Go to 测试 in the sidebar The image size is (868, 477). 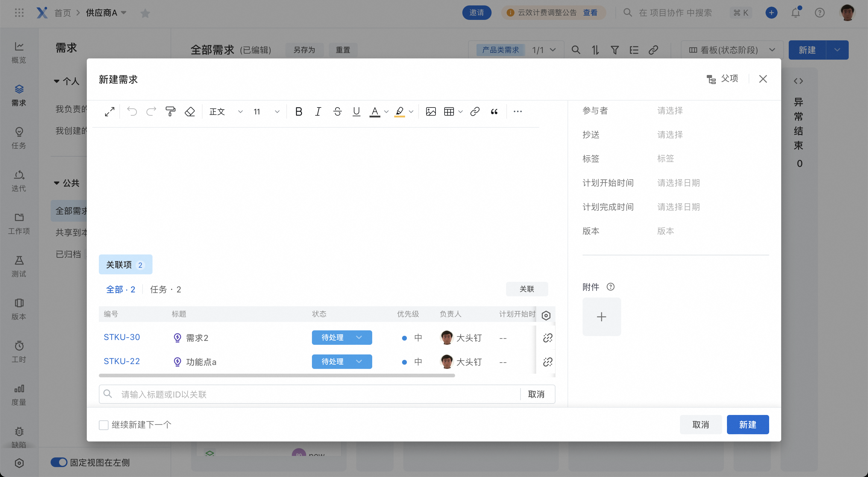click(x=19, y=266)
